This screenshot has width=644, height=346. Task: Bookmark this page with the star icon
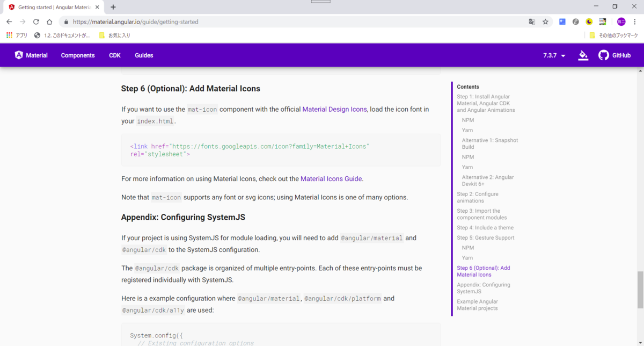pos(545,22)
